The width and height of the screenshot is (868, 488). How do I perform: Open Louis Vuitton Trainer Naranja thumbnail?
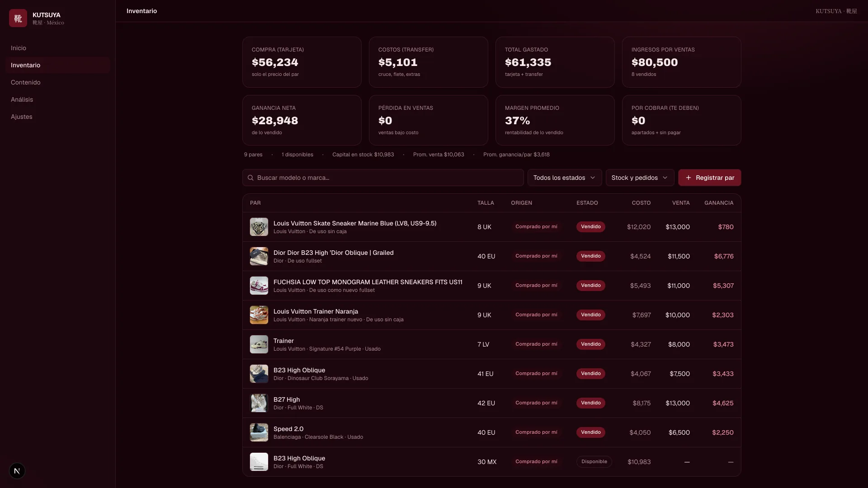(259, 315)
